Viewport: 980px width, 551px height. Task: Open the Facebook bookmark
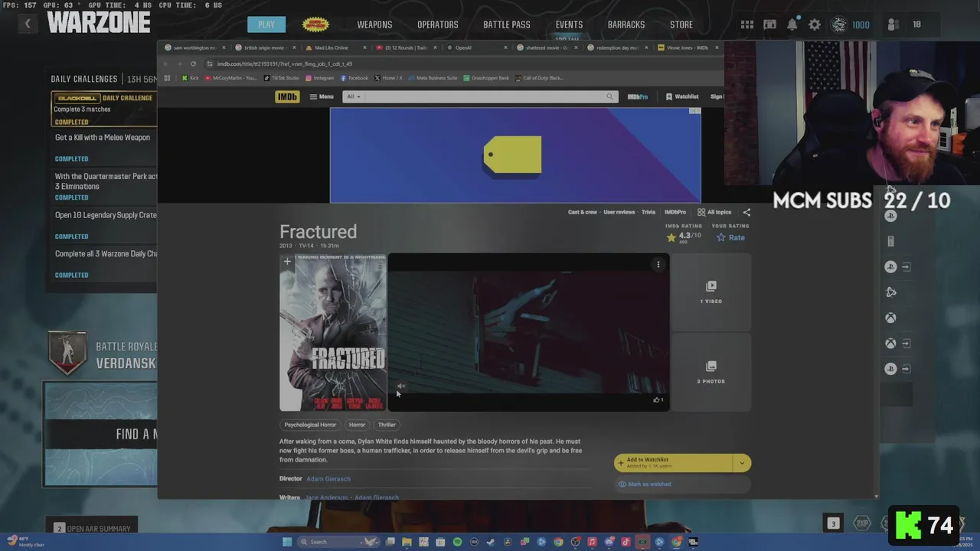[354, 78]
